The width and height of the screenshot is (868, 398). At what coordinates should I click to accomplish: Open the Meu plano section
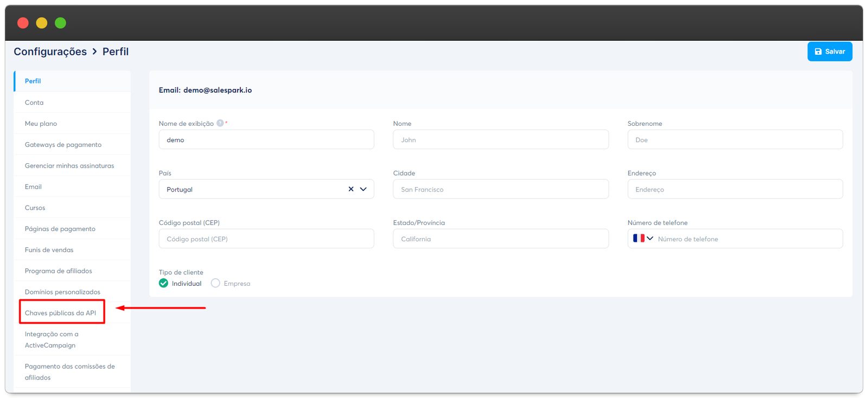(x=41, y=124)
